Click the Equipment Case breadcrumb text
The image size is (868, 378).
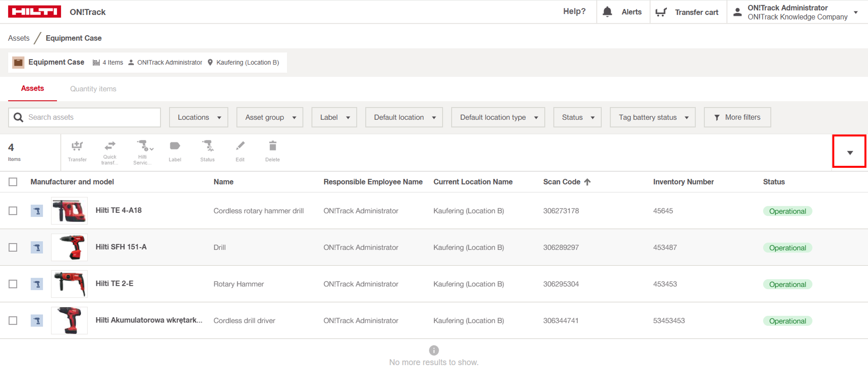73,38
